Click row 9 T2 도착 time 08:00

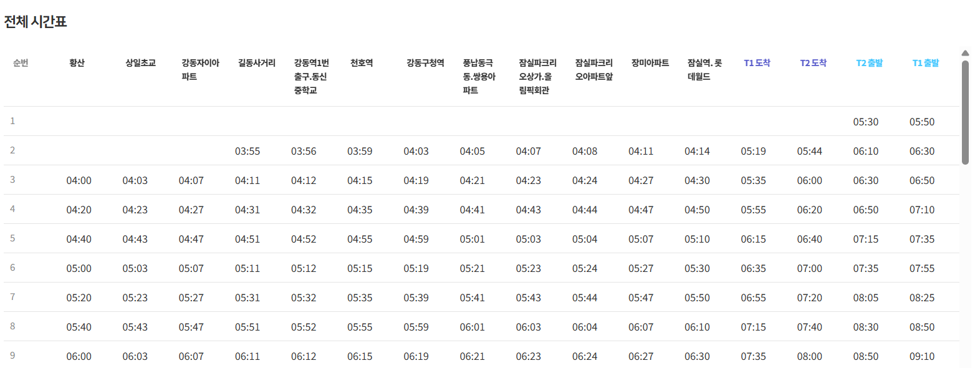(x=809, y=357)
